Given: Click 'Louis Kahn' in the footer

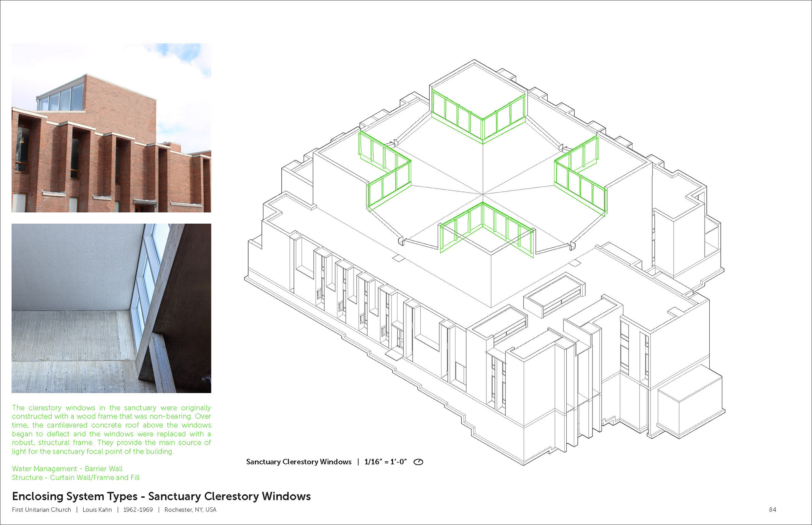Looking at the screenshot, I should coord(97,510).
